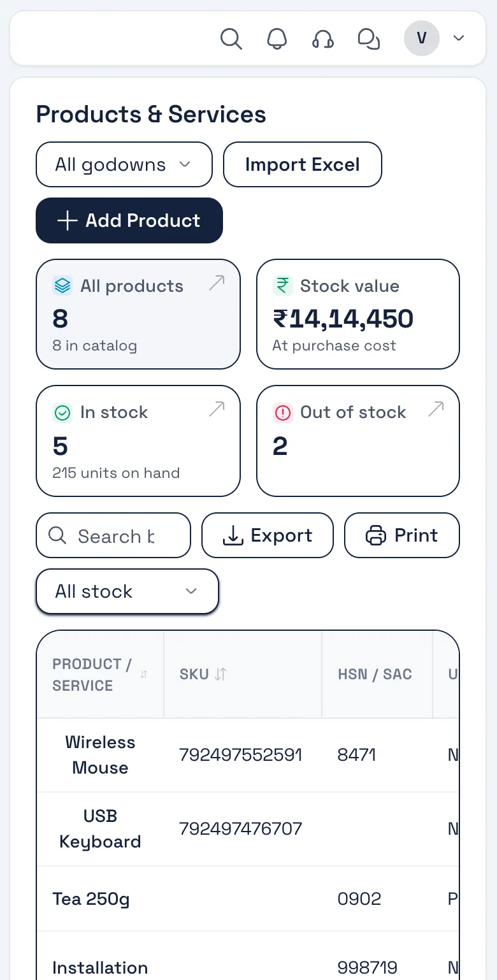Click SKU 792497476707
The width and height of the screenshot is (497, 980).
click(241, 829)
